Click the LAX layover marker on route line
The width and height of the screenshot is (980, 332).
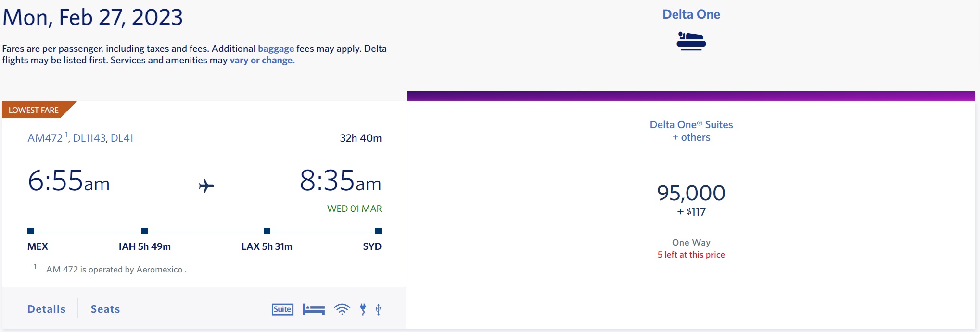click(267, 231)
